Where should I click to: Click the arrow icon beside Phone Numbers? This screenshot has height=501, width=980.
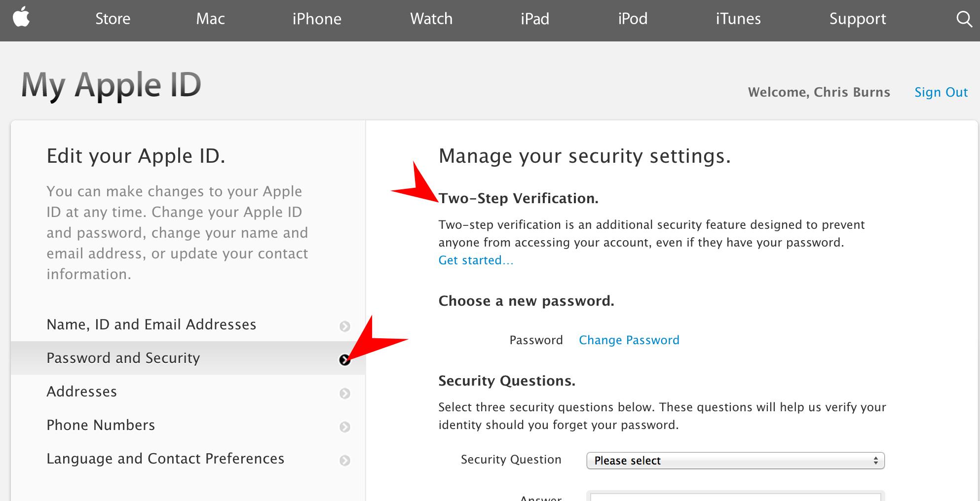pos(344,427)
